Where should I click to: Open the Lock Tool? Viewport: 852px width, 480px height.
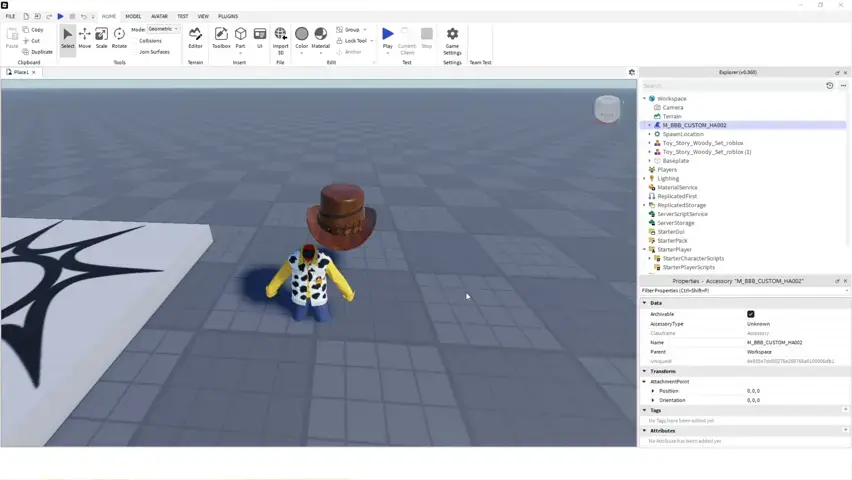tap(352, 41)
